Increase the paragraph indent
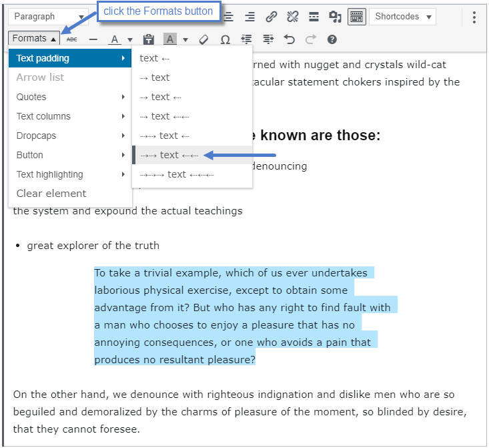 pos(268,39)
